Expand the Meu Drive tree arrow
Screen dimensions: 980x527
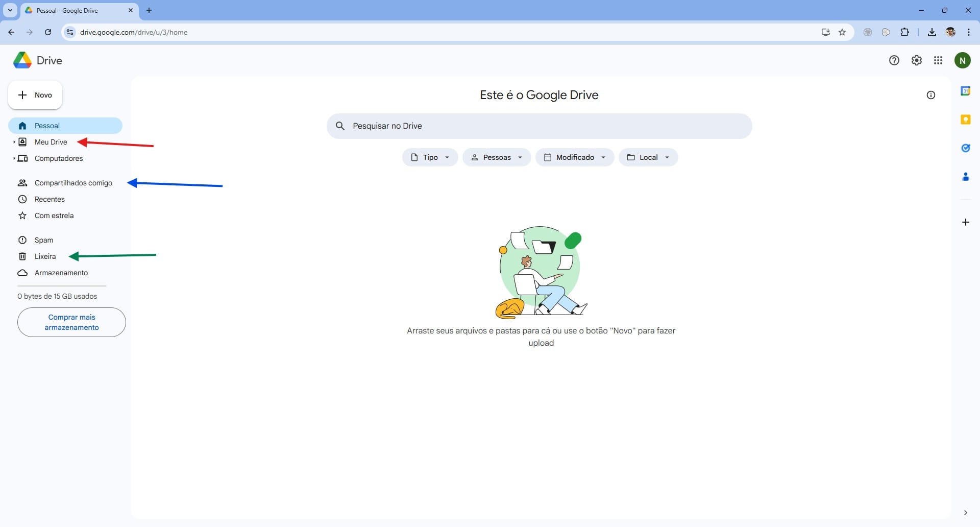(x=14, y=142)
